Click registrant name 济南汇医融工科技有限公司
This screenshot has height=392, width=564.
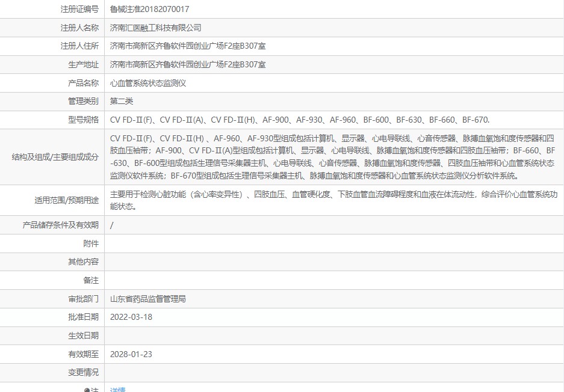(x=155, y=28)
